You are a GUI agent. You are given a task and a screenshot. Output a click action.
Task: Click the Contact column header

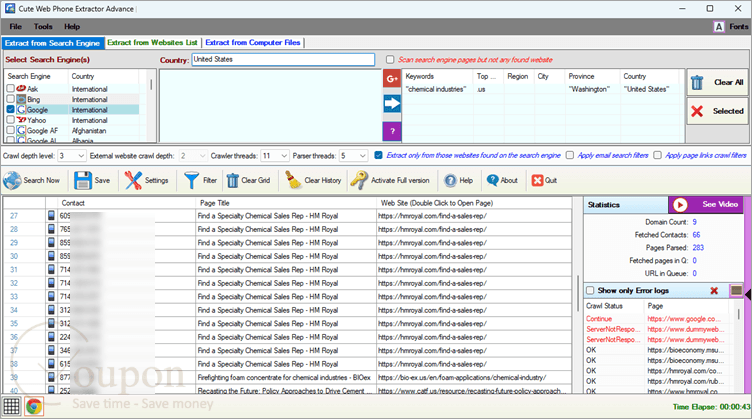(x=127, y=203)
